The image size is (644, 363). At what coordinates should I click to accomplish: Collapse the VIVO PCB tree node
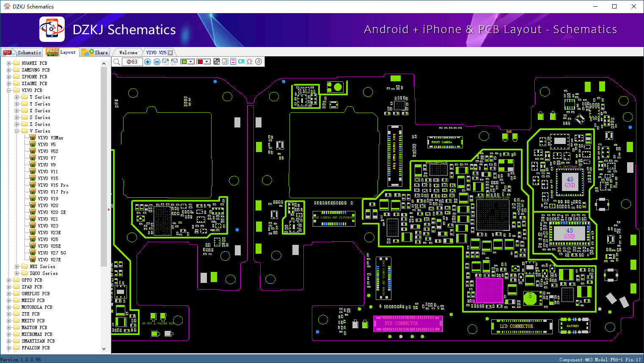pyautogui.click(x=8, y=90)
